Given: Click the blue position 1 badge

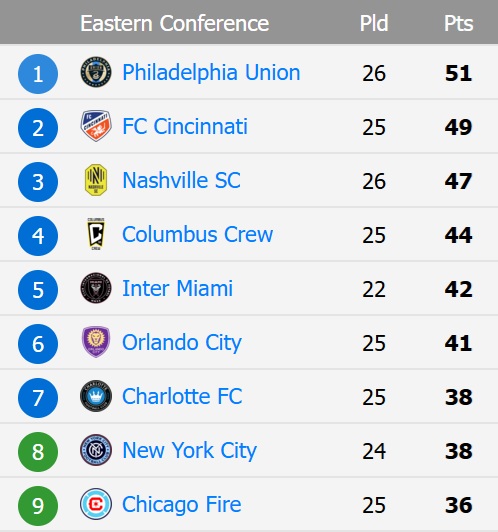Looking at the screenshot, I should tap(38, 74).
